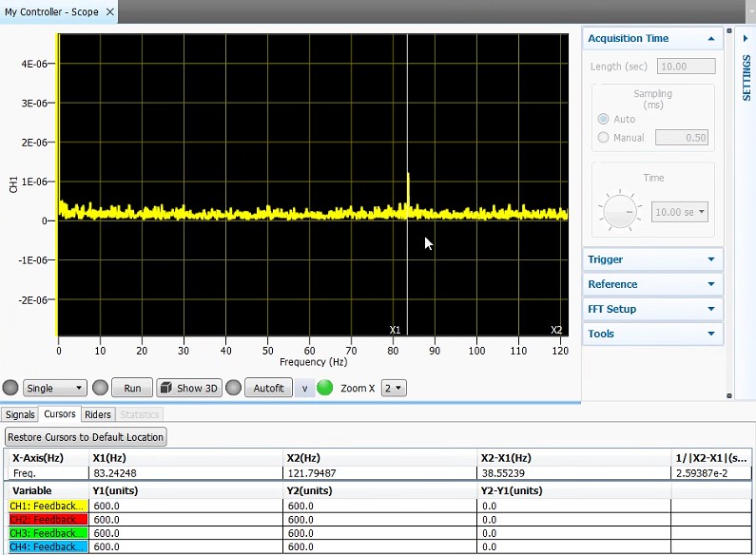Screen dimensions: 756x555
Task: Click the green status indicator
Action: [x=325, y=388]
